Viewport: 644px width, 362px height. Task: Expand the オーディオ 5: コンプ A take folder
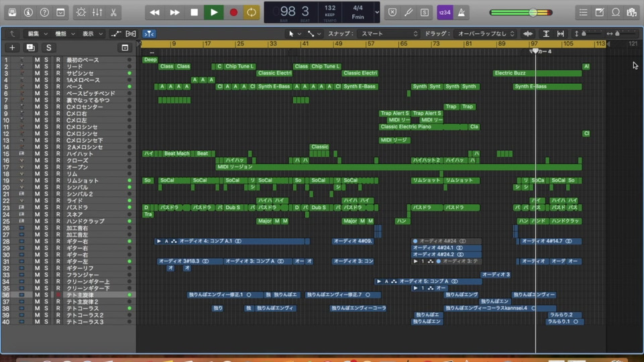[378, 282]
